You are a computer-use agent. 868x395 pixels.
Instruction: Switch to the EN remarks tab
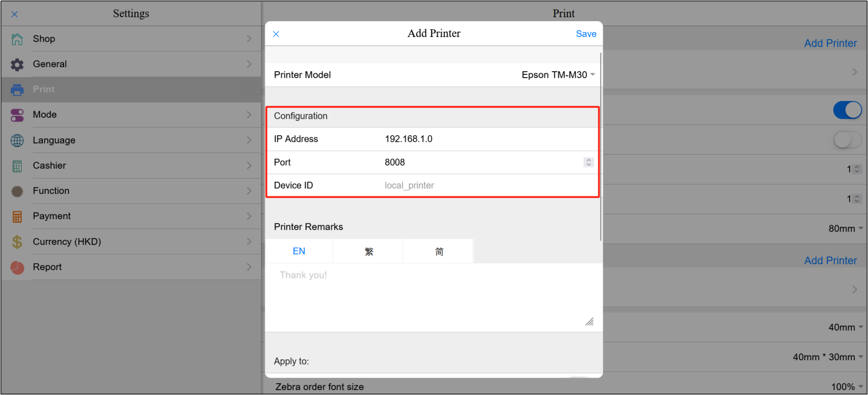(299, 251)
